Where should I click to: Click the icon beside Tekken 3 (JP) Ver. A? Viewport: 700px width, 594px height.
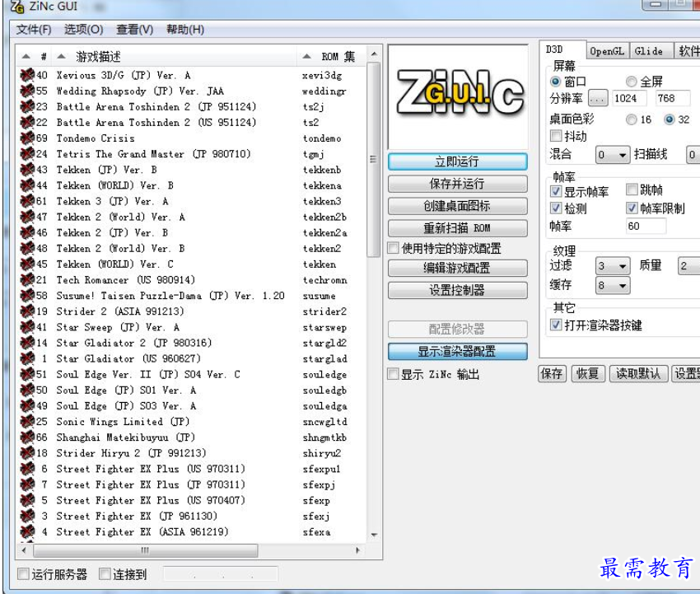point(27,201)
